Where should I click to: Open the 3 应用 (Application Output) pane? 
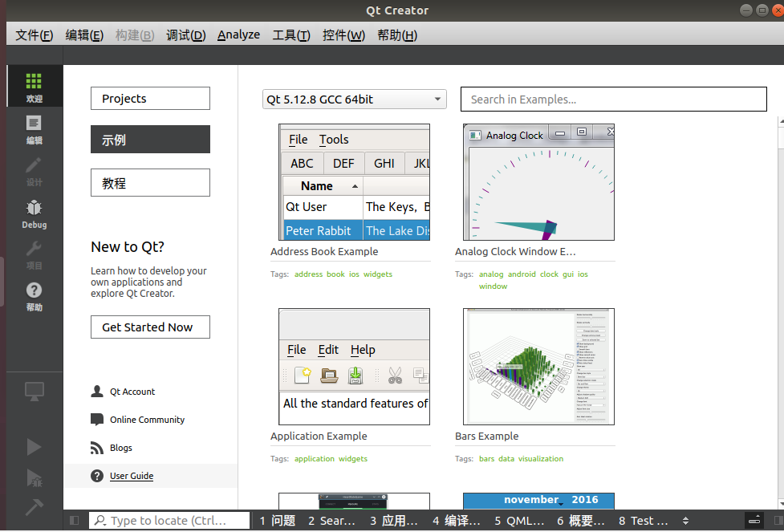(393, 521)
